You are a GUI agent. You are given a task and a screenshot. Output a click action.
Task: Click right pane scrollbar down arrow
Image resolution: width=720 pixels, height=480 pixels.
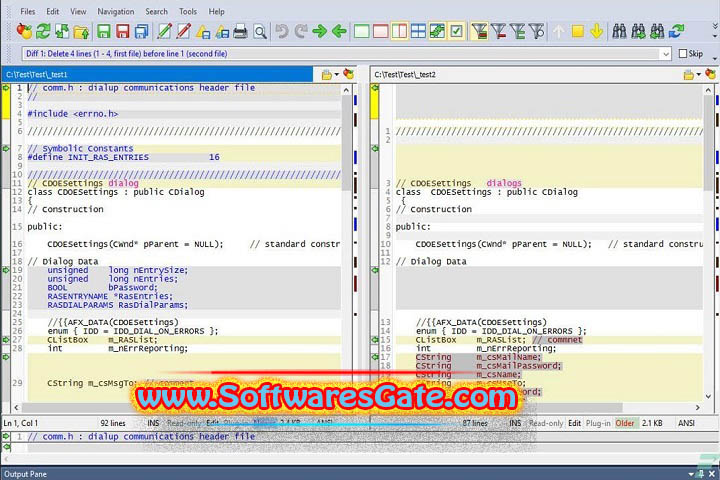pos(708,396)
